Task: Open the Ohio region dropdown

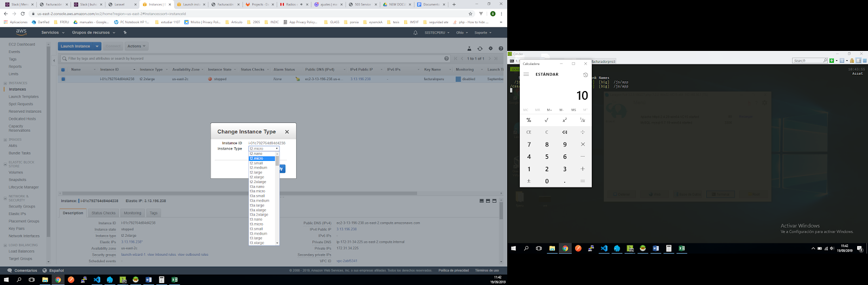Action: [462, 33]
